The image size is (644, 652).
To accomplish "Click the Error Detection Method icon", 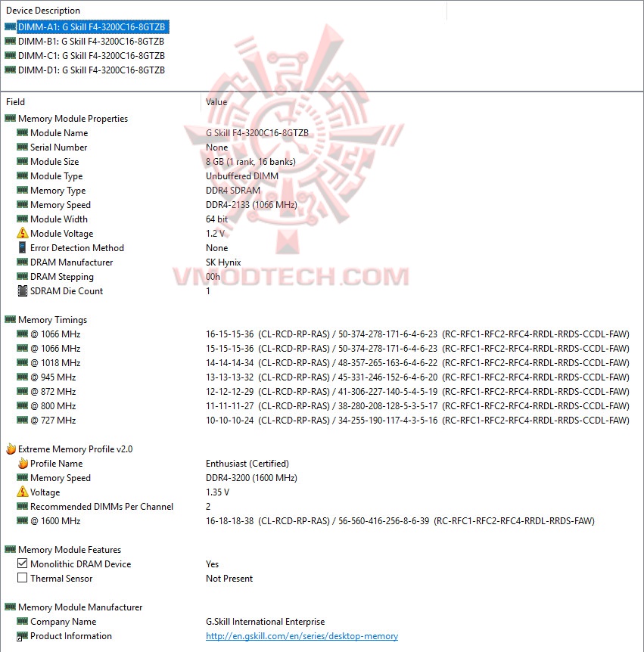I will coord(23,248).
